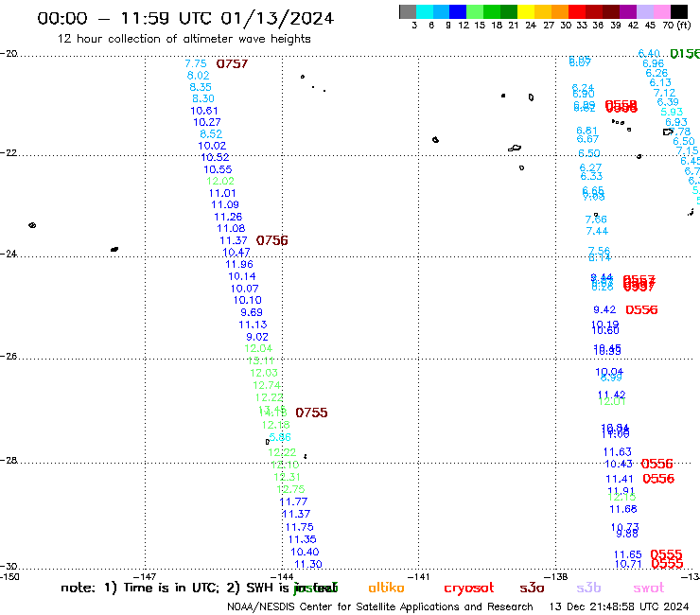Click the footer timestamp '13 Dec 21:48:58 UTC 2024'
Image resolution: width=700 pixels, height=615 pixels.
pyautogui.click(x=620, y=607)
